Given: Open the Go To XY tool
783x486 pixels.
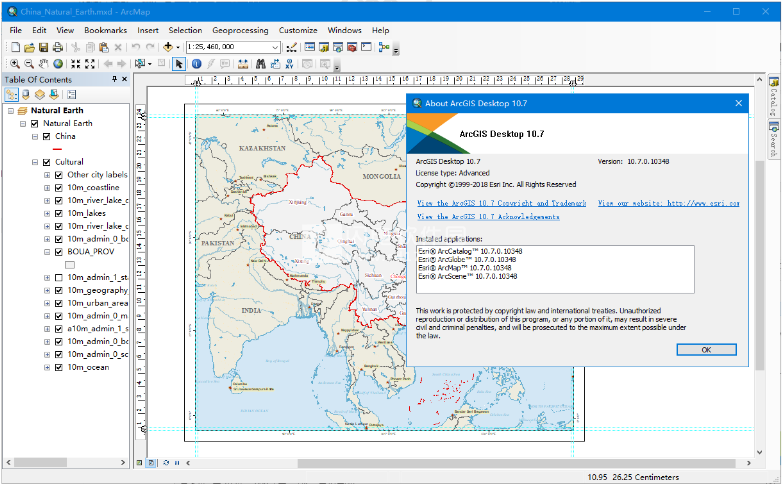Looking at the screenshot, I should [x=290, y=63].
